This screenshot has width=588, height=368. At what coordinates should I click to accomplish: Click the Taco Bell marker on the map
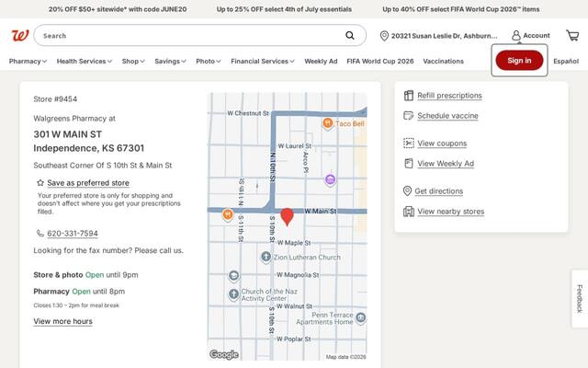(327, 123)
